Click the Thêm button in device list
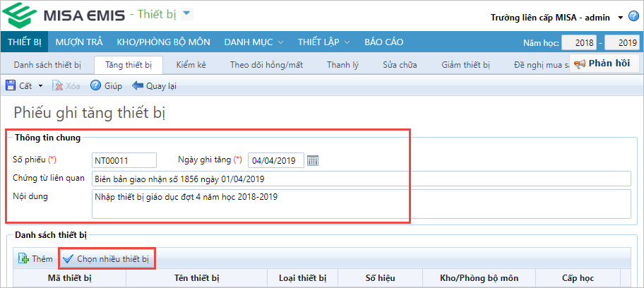The width and height of the screenshot is (644, 288). 35,259
